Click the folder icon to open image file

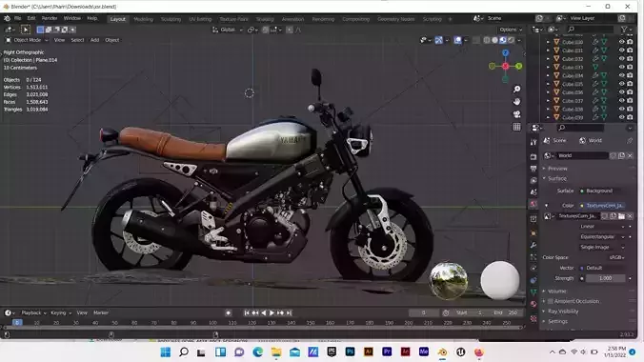click(x=621, y=216)
